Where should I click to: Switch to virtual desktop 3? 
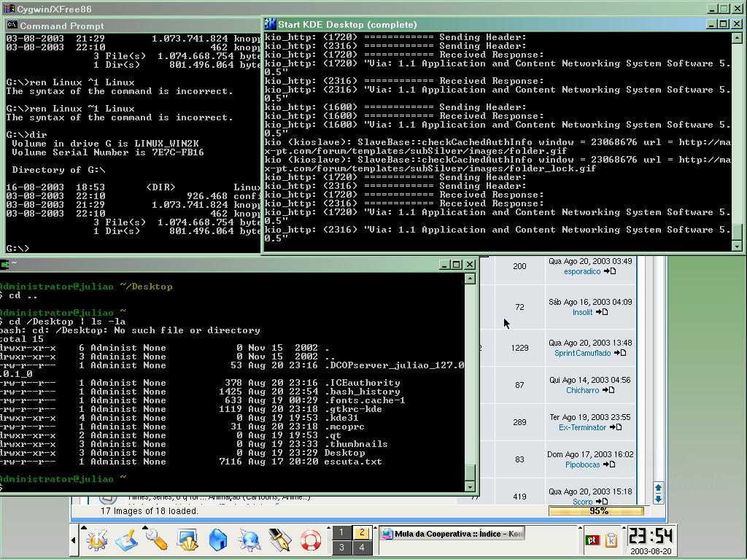coord(341,548)
